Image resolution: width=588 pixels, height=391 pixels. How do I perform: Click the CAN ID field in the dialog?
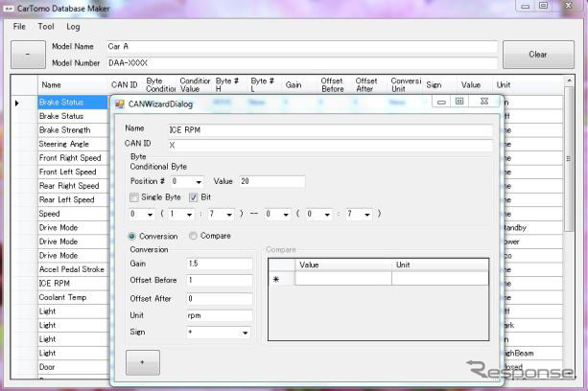pos(330,146)
